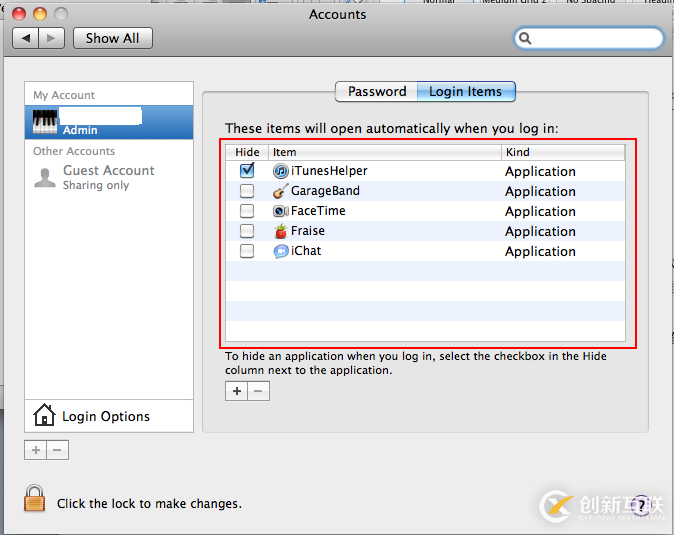Screen dimensions: 674x535
Task: Click the Login Options house icon
Action: click(43, 415)
